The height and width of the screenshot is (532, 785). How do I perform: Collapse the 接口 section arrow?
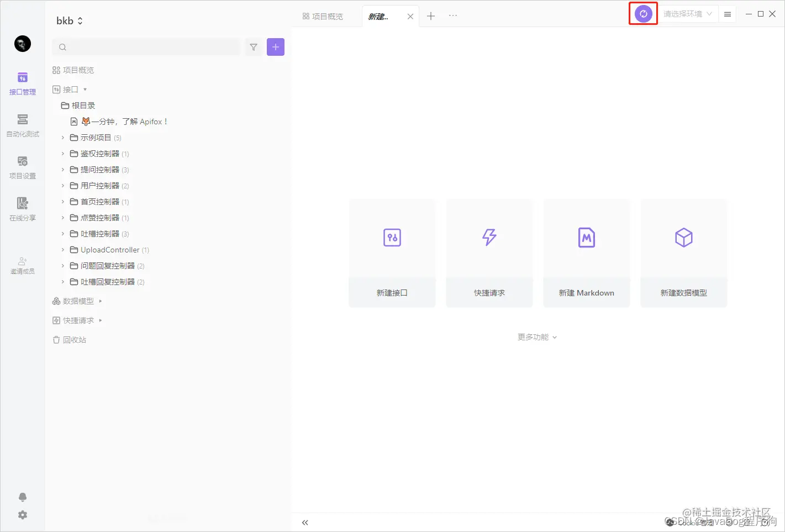tap(85, 89)
